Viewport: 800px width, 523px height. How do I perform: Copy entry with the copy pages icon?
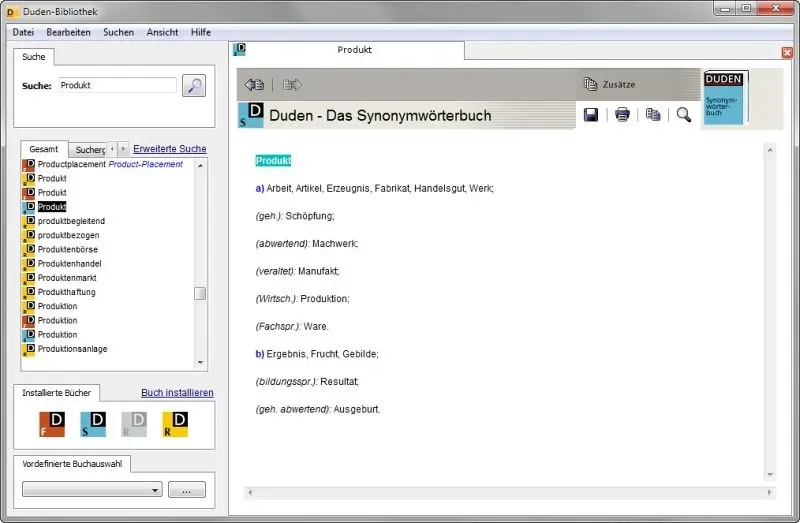coord(653,115)
